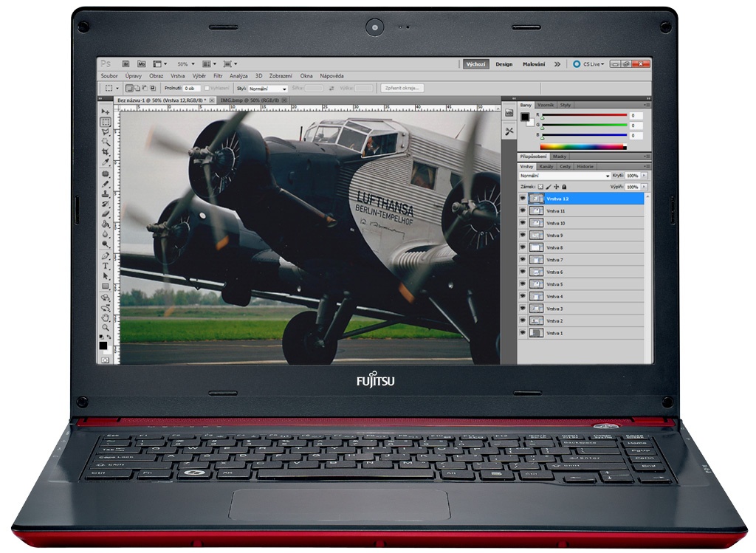Open the layer blending mode dropdown
The height and width of the screenshot is (553, 756).
(x=565, y=176)
